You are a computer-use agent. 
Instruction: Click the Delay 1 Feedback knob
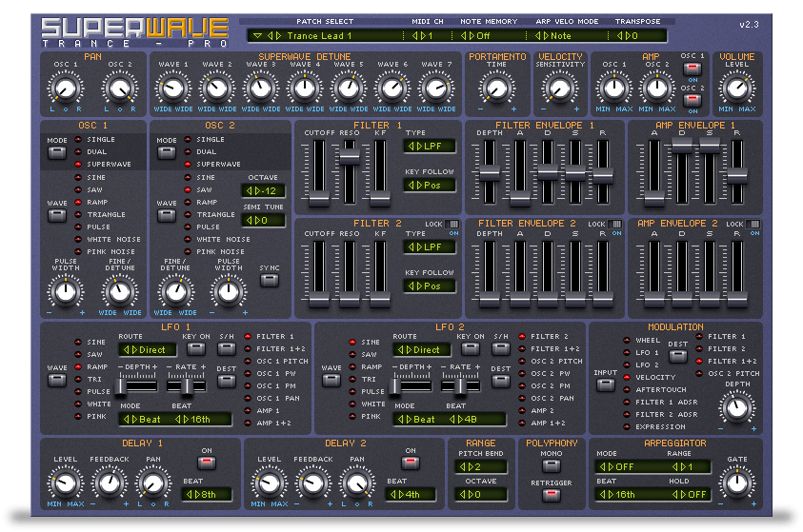click(x=109, y=484)
